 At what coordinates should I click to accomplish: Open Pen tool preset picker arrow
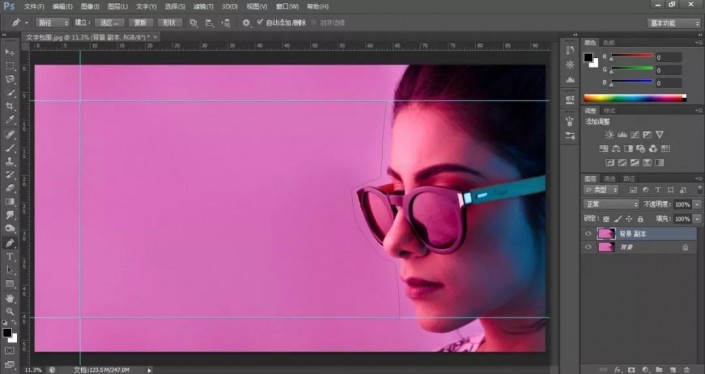27,23
